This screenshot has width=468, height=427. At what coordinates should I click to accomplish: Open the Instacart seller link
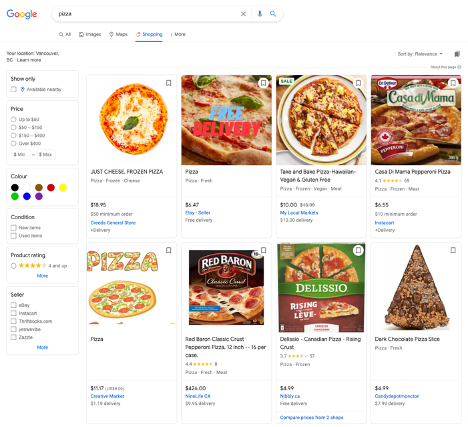[384, 223]
